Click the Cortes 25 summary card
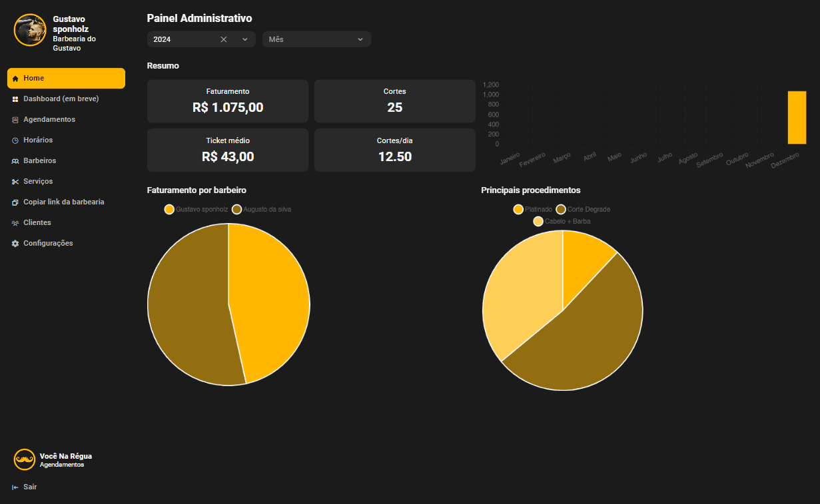 [394, 101]
